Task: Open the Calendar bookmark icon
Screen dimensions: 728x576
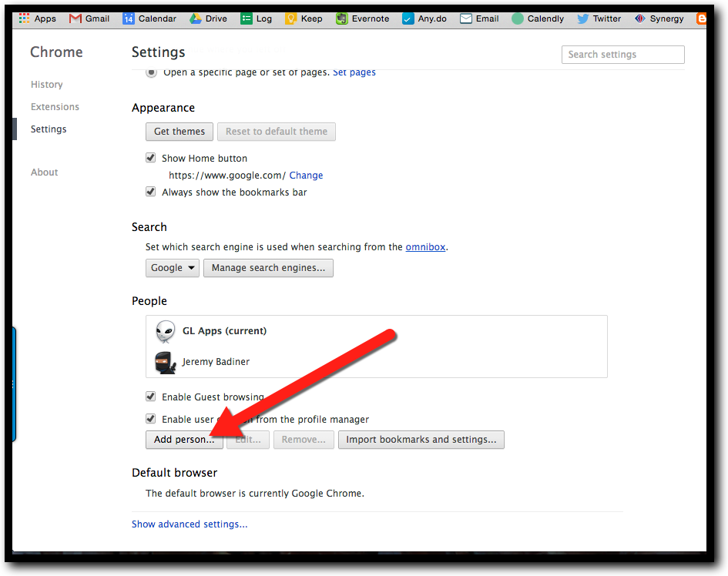Action: [x=128, y=18]
